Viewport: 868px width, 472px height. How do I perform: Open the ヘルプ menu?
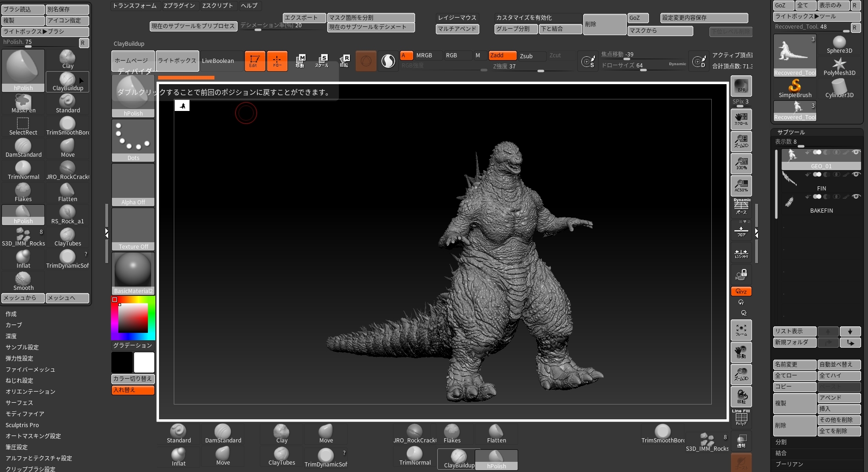point(249,6)
